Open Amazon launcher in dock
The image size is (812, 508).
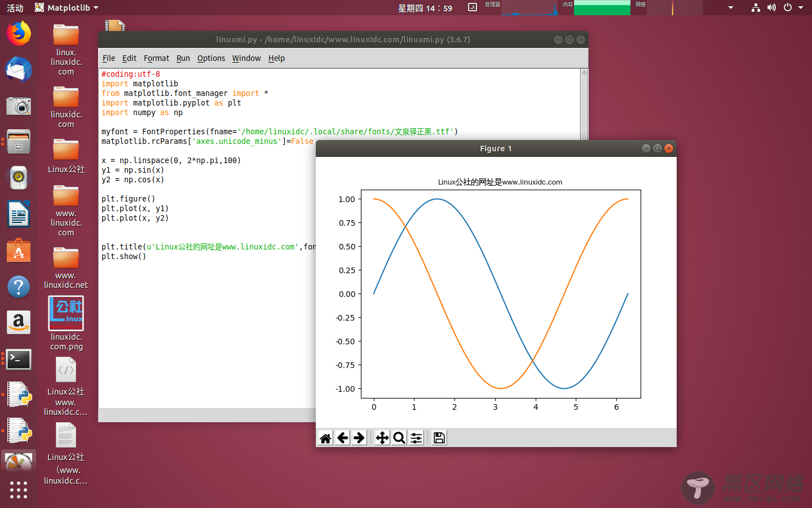(x=19, y=322)
